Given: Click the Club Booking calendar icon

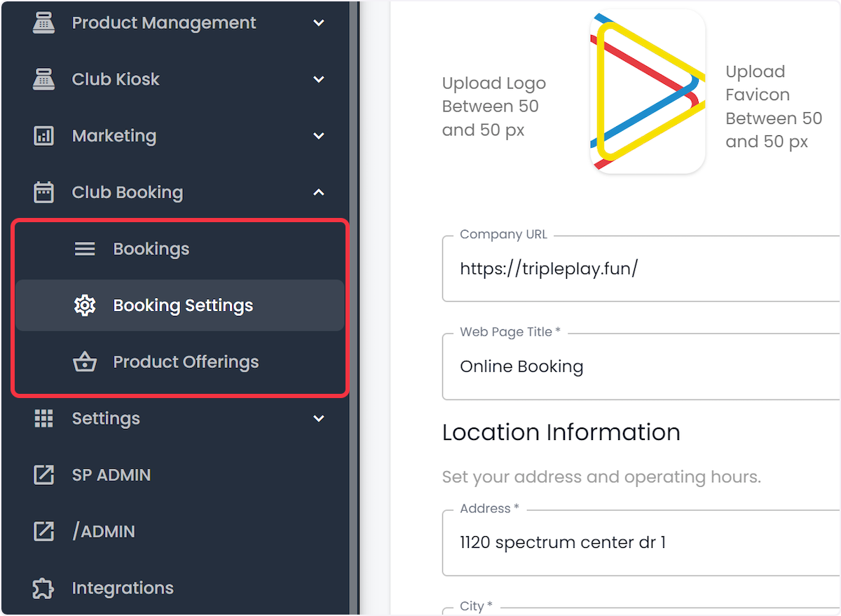Looking at the screenshot, I should [x=43, y=193].
